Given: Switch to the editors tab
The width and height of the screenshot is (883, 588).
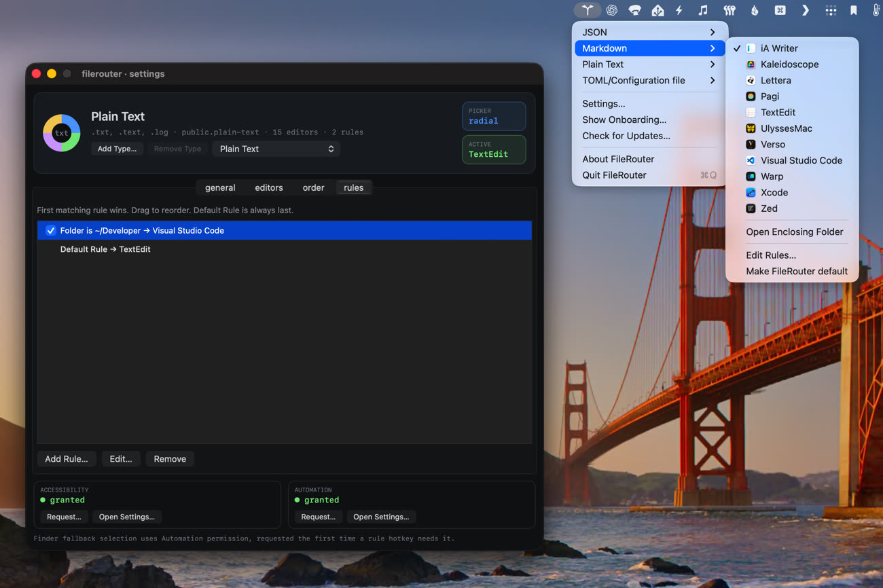Looking at the screenshot, I should pos(269,187).
